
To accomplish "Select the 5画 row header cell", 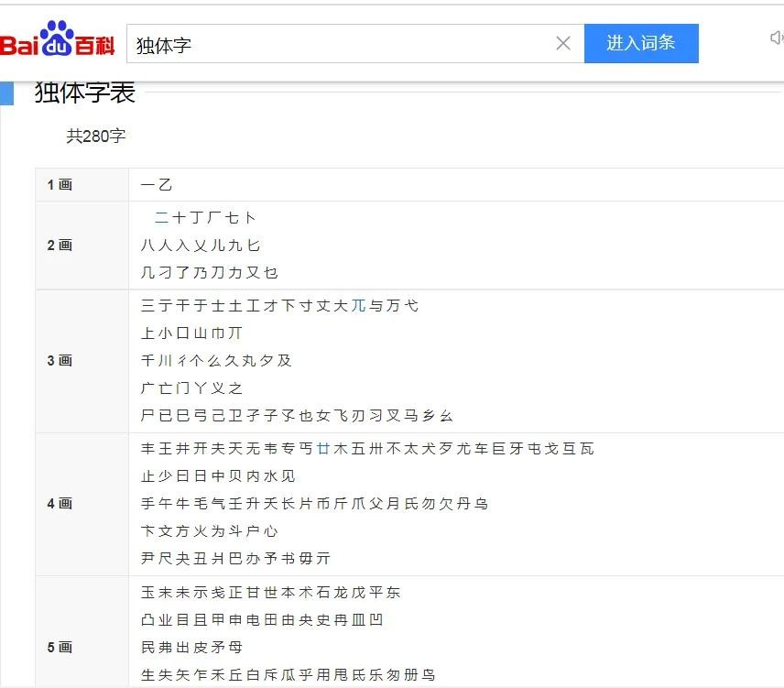I will [x=60, y=648].
